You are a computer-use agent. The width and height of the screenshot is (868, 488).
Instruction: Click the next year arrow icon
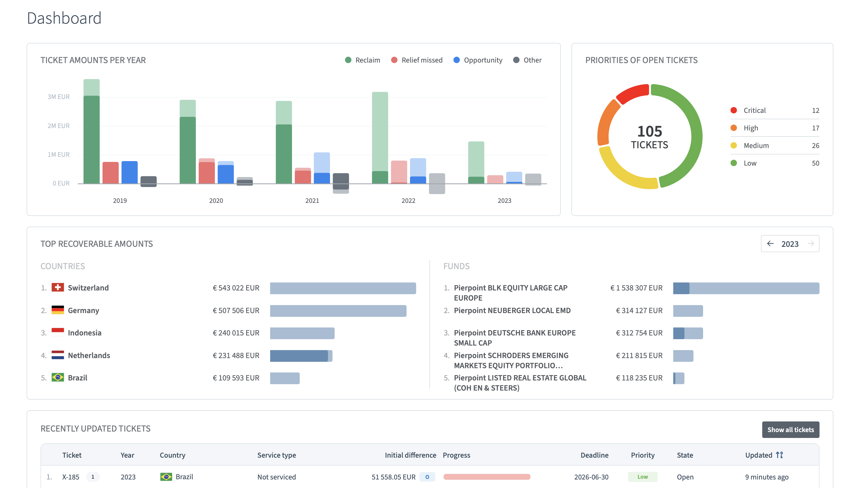(811, 244)
